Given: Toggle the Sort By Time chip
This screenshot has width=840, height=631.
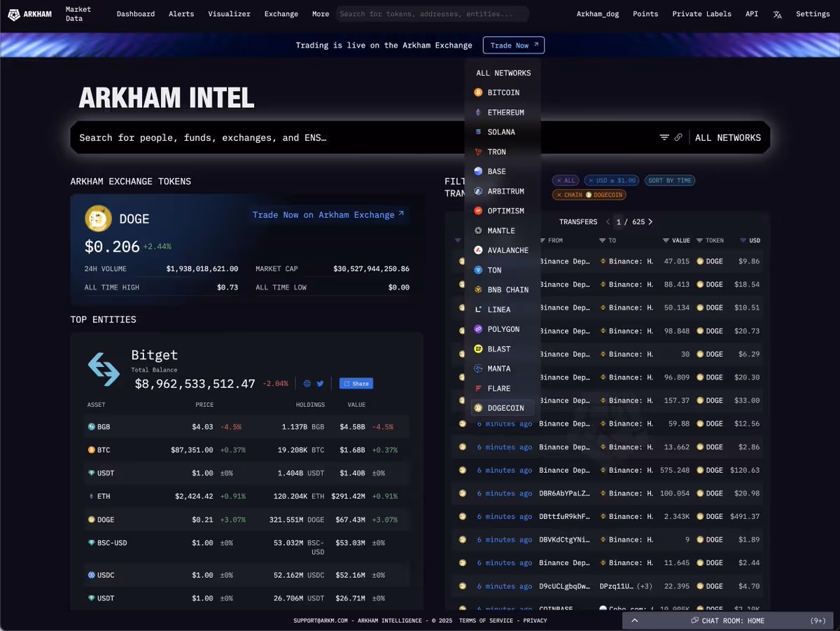Looking at the screenshot, I should pyautogui.click(x=670, y=181).
